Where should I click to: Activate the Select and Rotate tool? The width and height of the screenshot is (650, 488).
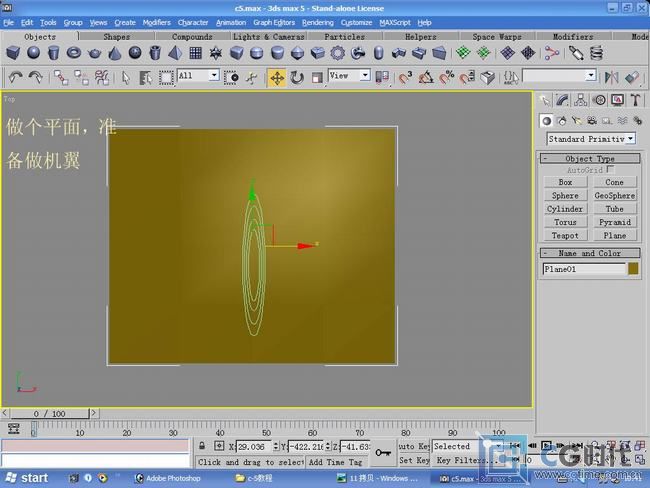pos(297,78)
